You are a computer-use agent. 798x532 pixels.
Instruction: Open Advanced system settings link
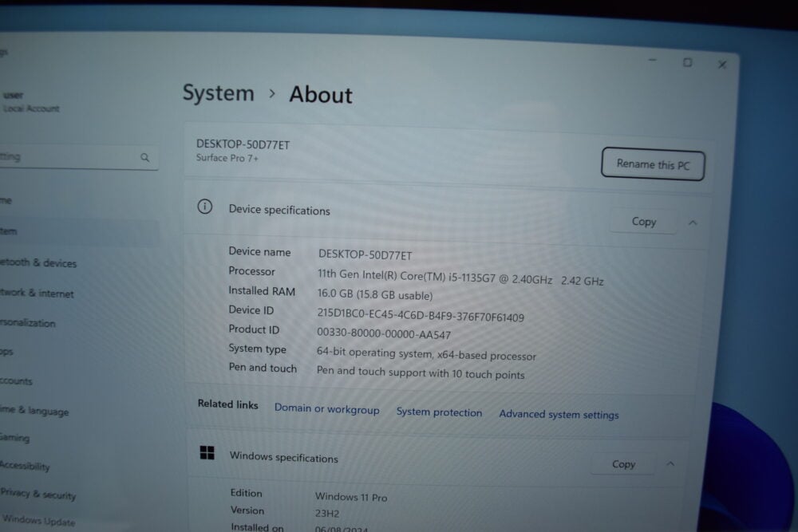(x=559, y=414)
